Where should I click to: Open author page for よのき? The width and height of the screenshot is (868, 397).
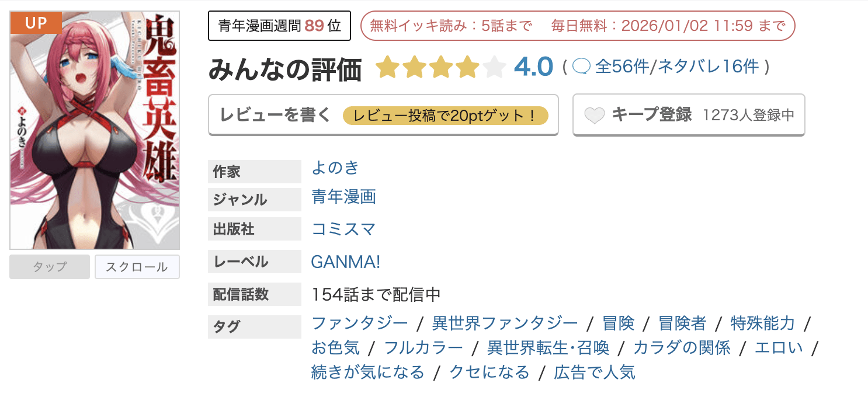(335, 168)
